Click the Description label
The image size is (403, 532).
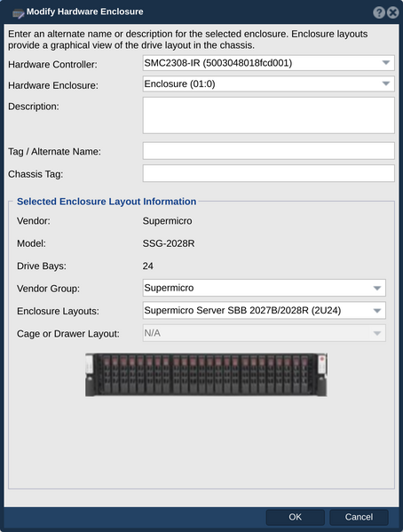pos(34,107)
